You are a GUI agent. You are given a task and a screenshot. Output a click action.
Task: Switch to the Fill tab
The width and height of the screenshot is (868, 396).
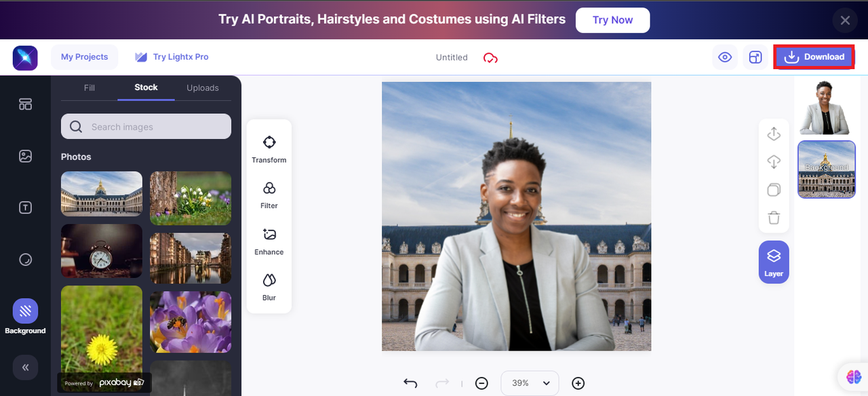coord(90,87)
